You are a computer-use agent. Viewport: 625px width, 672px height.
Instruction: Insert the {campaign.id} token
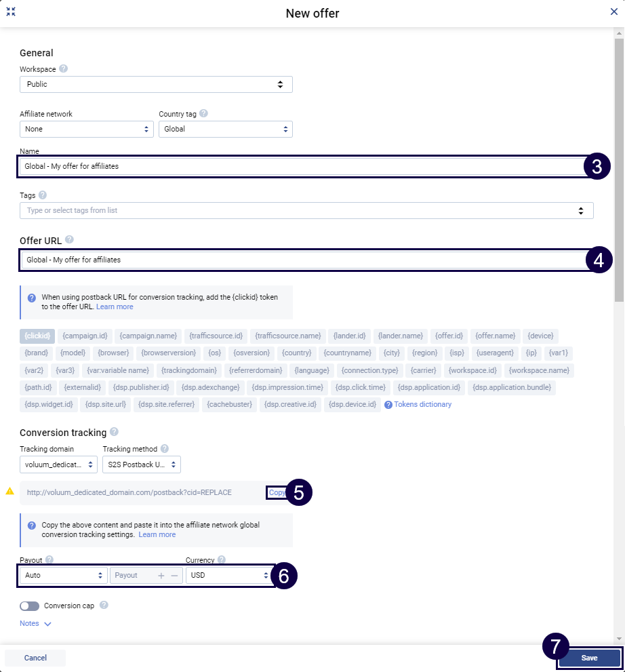pos(84,336)
